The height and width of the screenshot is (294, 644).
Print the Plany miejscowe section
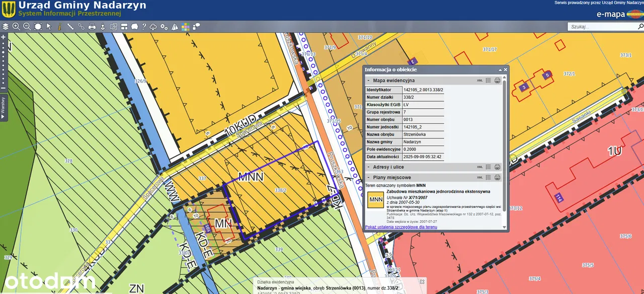pyautogui.click(x=497, y=178)
